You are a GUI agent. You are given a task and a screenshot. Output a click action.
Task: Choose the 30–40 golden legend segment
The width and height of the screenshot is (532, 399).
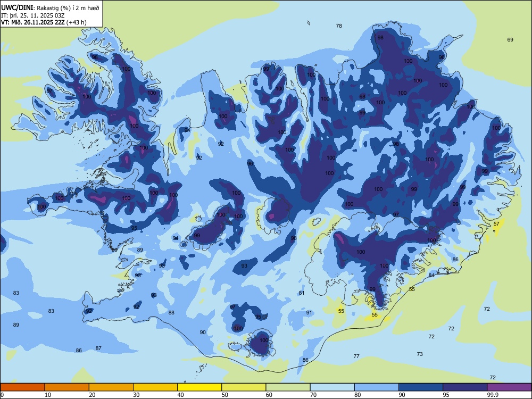click(155, 387)
